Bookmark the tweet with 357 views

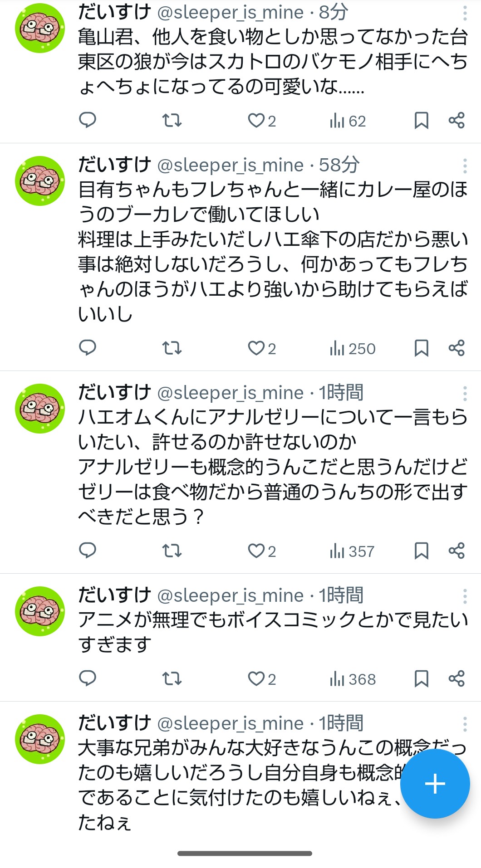click(x=421, y=551)
